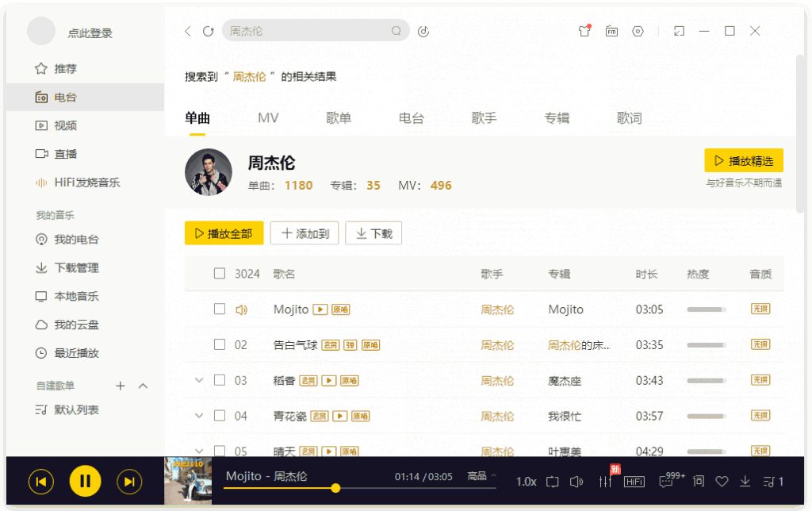Screen dimensions: 812x511
Task: Open the FM radio icon in the title bar
Action: (611, 31)
